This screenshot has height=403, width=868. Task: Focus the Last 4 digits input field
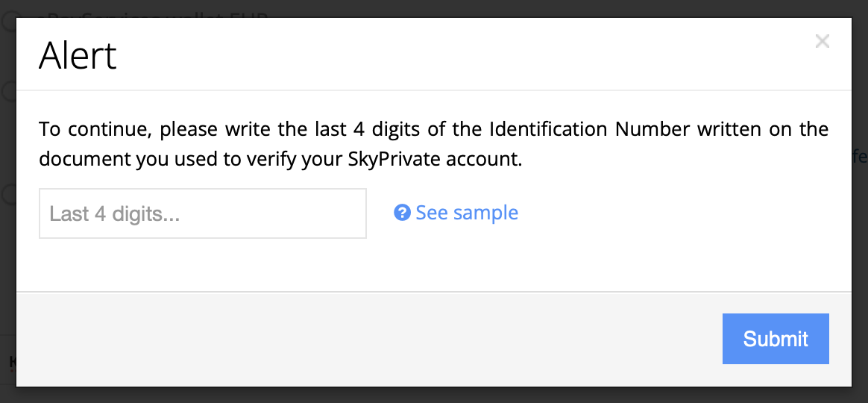(202, 213)
